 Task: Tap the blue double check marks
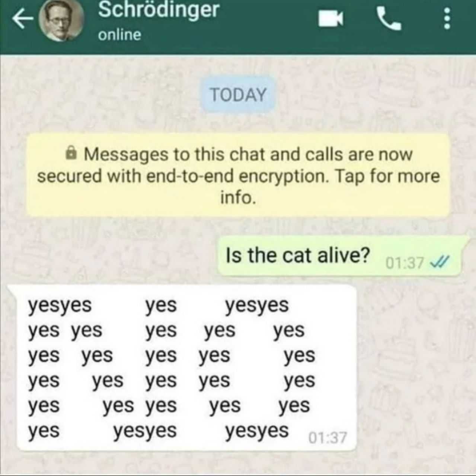[439, 263]
